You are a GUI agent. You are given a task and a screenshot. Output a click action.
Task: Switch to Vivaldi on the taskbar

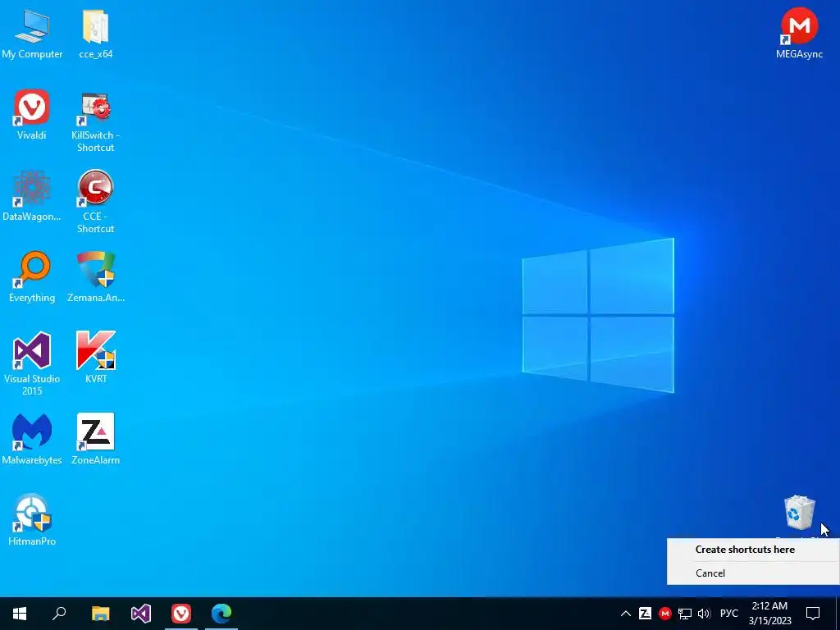point(181,614)
